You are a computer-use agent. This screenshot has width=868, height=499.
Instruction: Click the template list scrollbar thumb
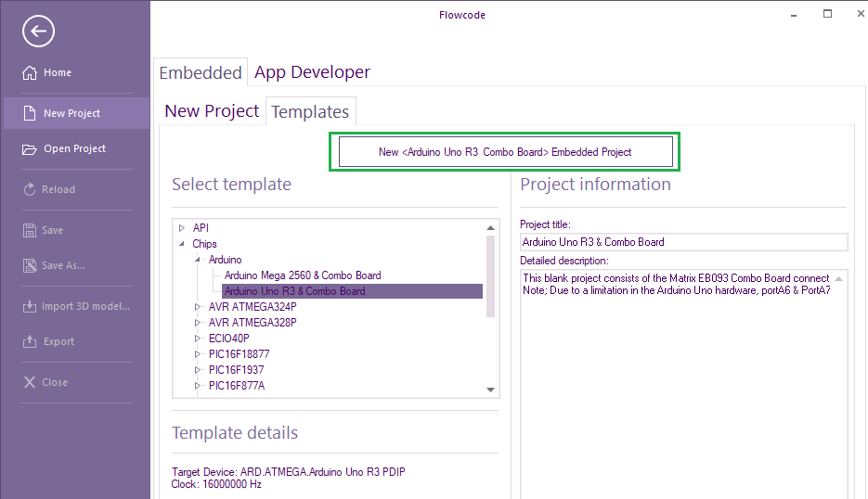click(490, 276)
